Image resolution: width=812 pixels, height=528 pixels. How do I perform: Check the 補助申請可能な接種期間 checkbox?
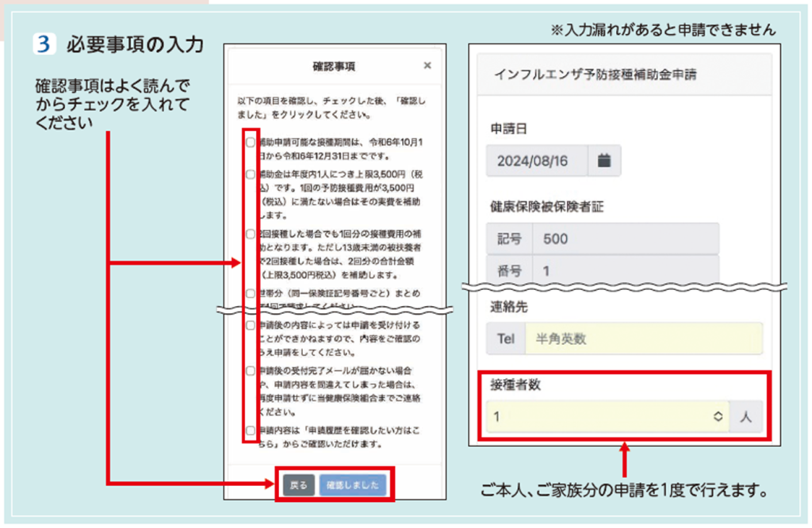pyautogui.click(x=251, y=143)
